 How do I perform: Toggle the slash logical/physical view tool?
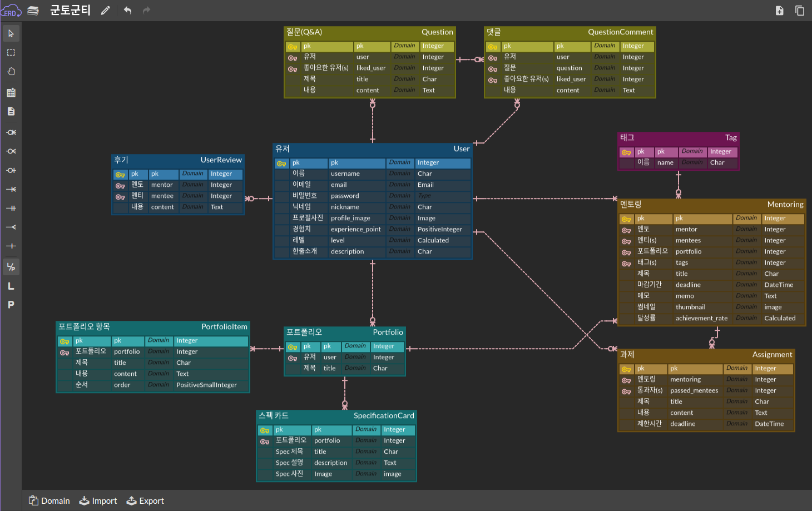tap(11, 267)
